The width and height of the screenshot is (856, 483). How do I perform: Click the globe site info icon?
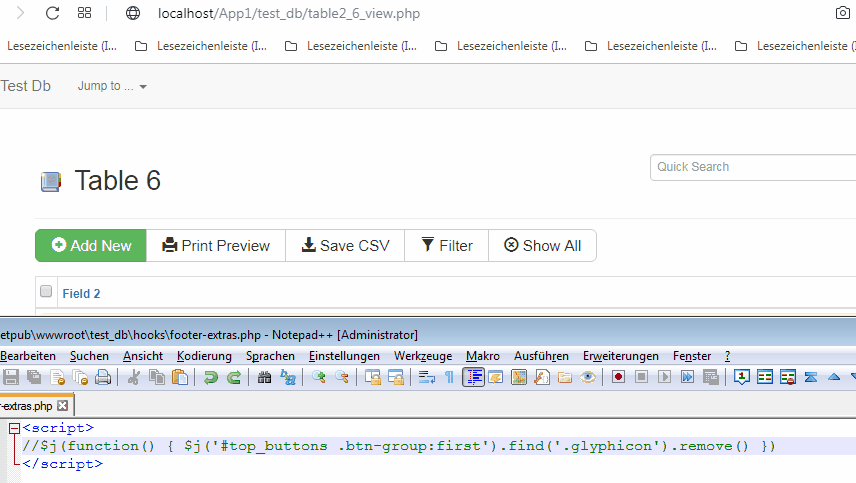pyautogui.click(x=133, y=13)
